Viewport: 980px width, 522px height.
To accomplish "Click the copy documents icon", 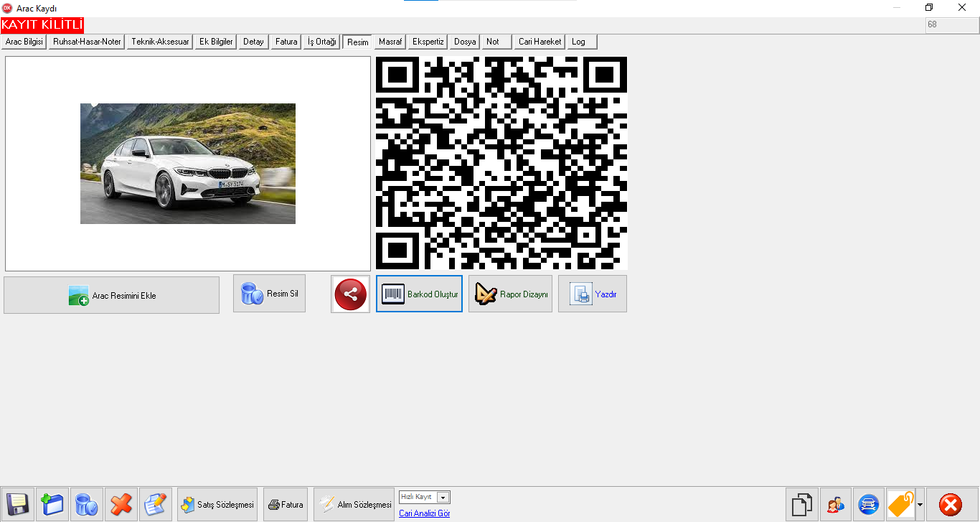I will click(803, 504).
